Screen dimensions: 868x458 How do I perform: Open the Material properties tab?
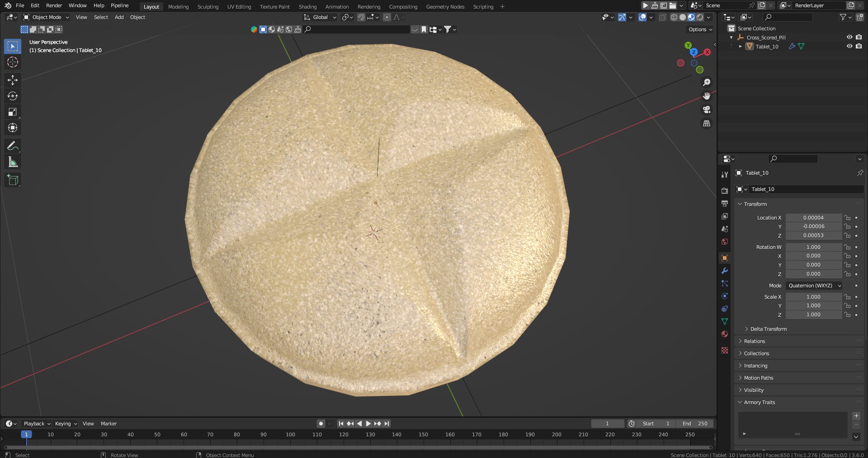tap(725, 334)
